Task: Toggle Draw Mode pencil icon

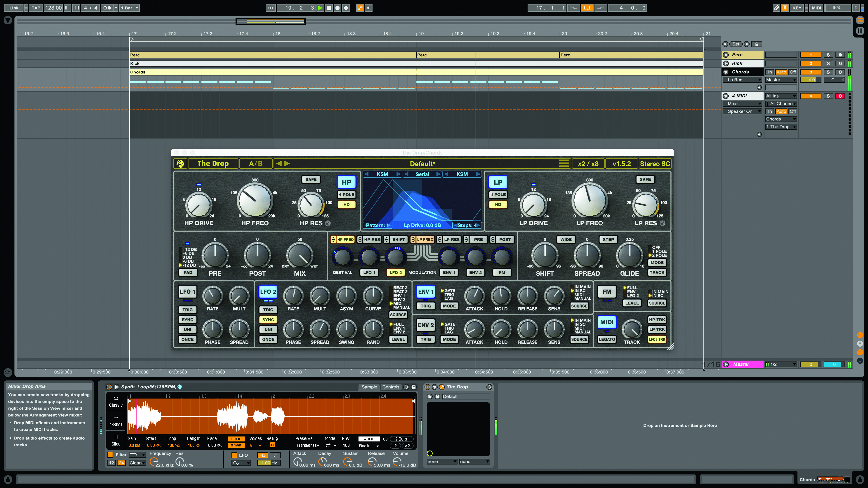Action: (x=776, y=8)
